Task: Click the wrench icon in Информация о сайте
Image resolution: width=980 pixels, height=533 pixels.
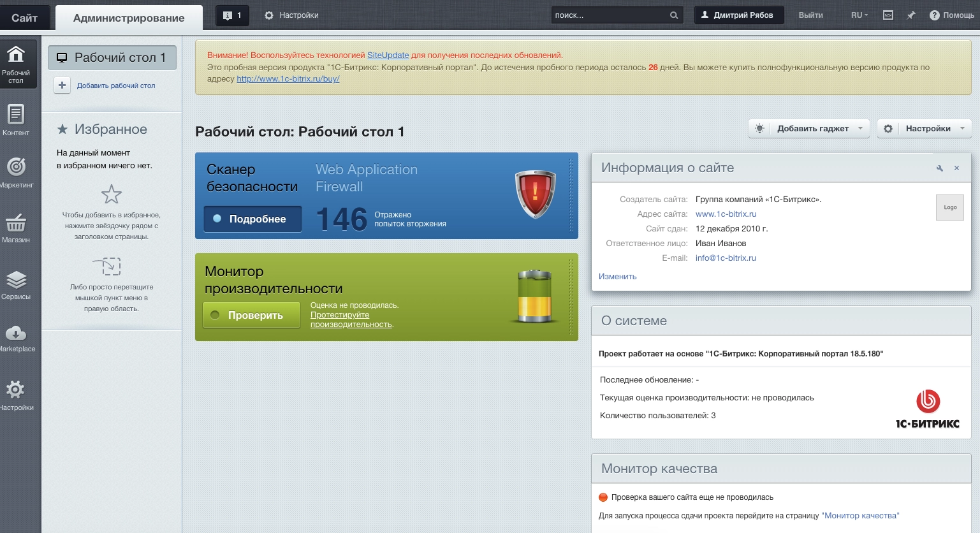Action: coord(939,168)
